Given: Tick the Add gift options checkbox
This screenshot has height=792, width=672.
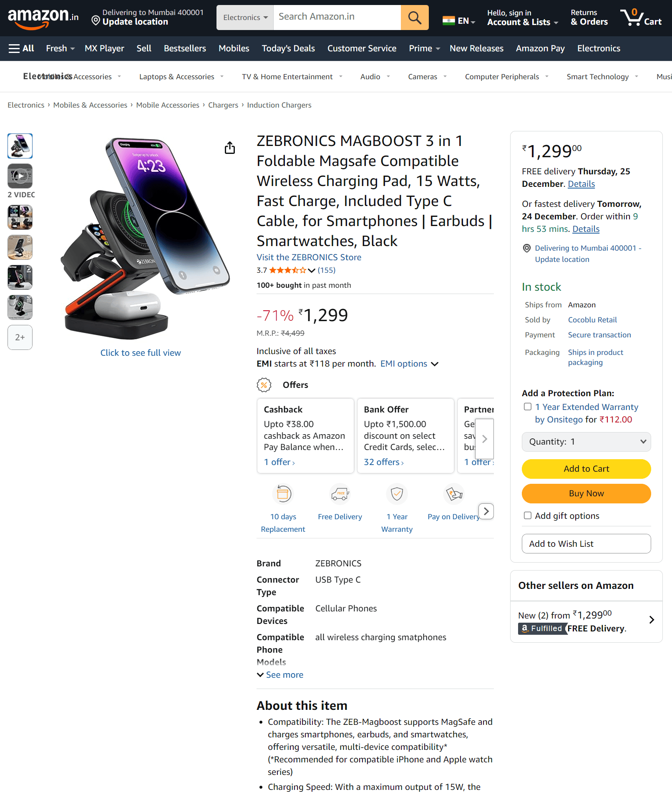Looking at the screenshot, I should [528, 515].
